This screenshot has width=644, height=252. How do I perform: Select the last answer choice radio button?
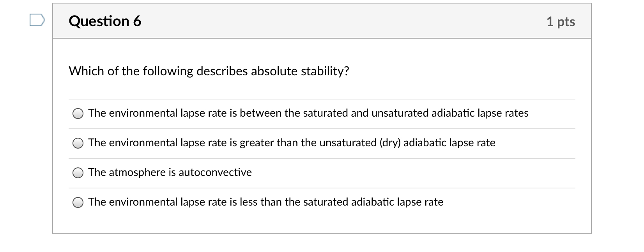(x=78, y=202)
